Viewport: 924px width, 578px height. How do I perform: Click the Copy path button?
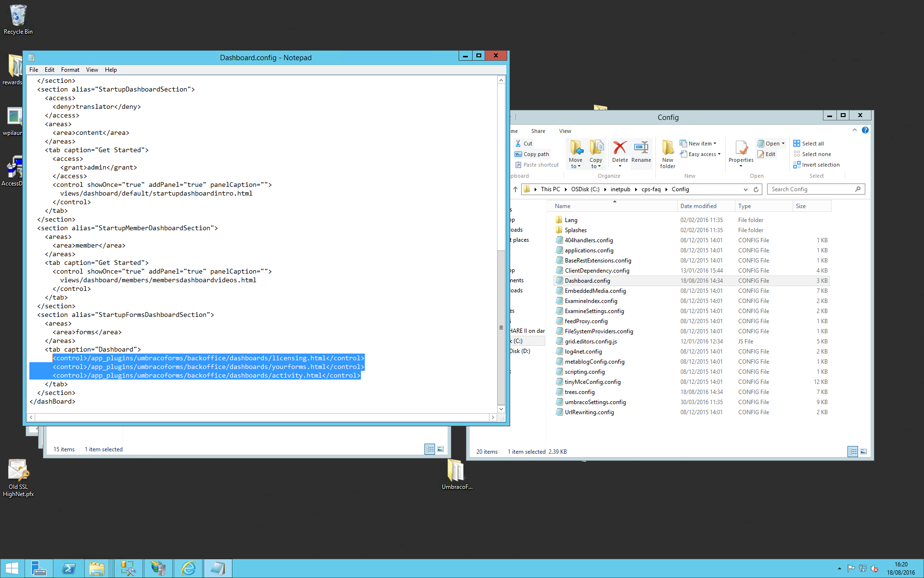[x=532, y=154]
